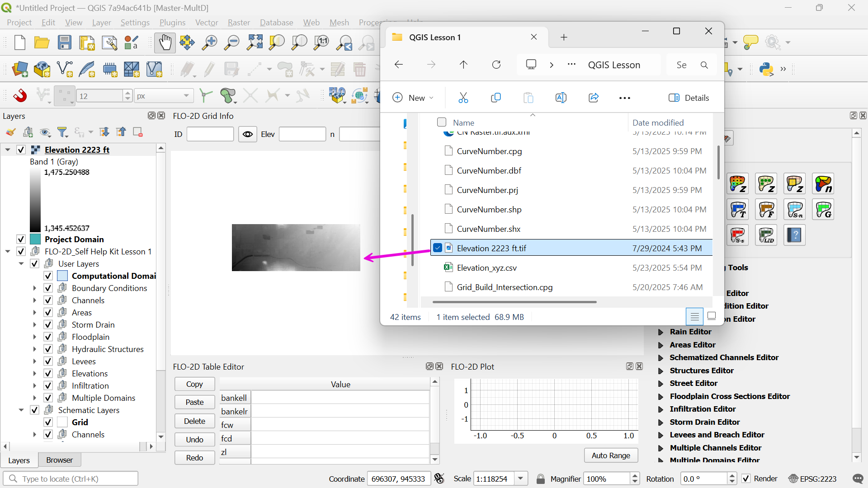
Task: Uncheck the Project Domain layer checkbox
Action: click(21, 239)
